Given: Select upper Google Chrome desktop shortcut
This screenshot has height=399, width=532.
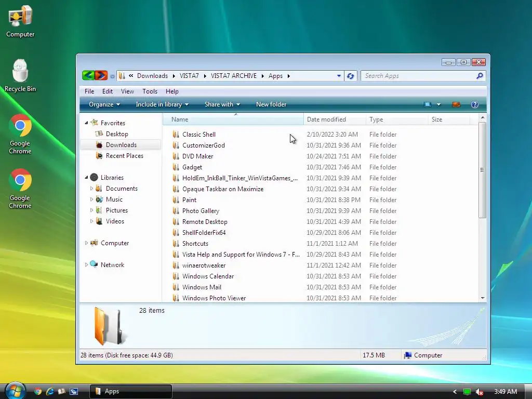Looking at the screenshot, I should [x=20, y=135].
